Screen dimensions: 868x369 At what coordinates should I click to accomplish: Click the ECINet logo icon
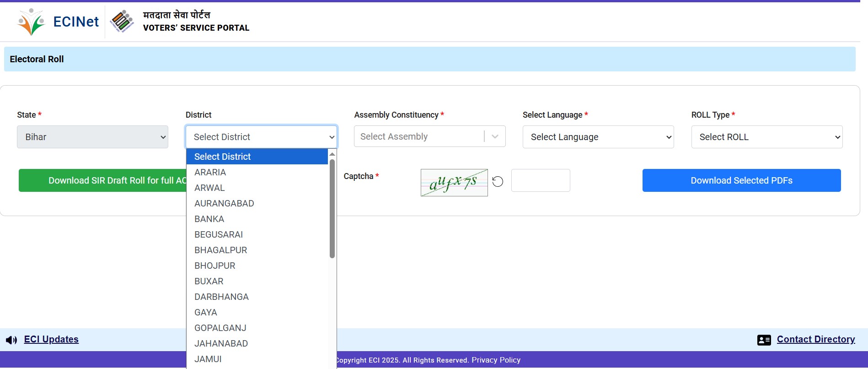pos(31,22)
